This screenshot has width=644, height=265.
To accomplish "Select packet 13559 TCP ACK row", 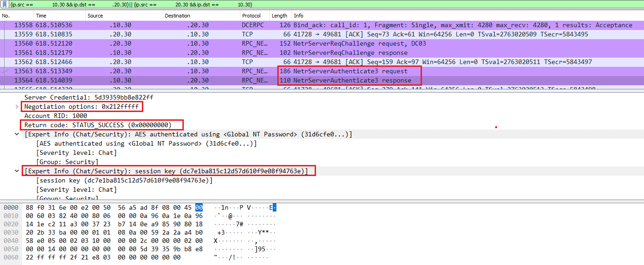I will pos(322,34).
